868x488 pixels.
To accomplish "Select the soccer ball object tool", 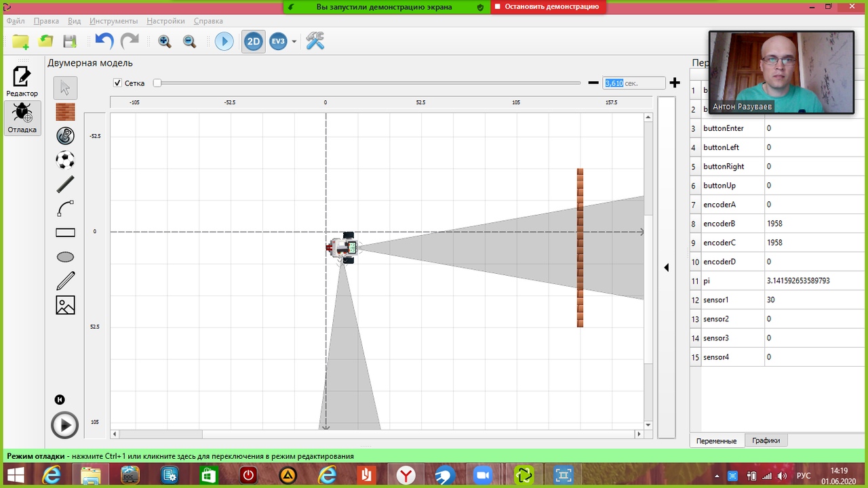I will [x=65, y=160].
